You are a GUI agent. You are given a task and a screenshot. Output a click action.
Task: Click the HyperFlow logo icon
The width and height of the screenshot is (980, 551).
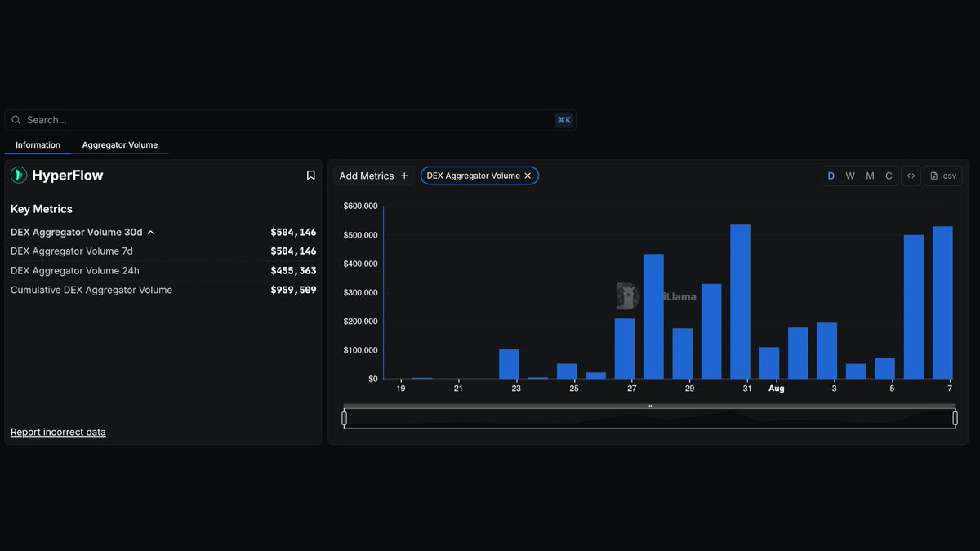(x=19, y=176)
